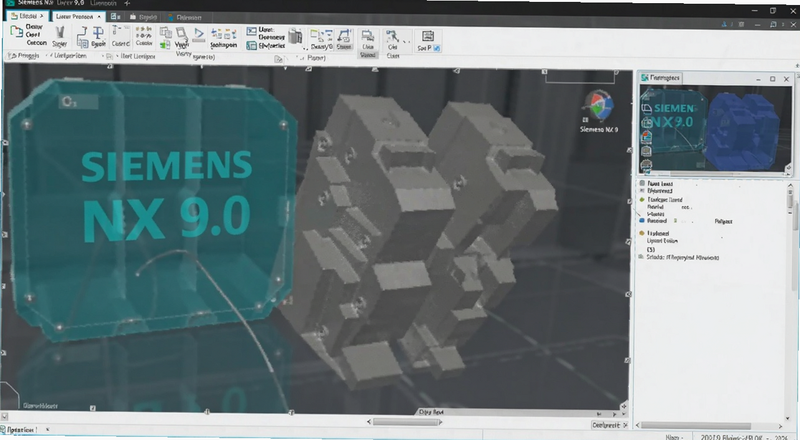Click the plus button in title bar
The height and width of the screenshot is (440, 800).
click(128, 3)
